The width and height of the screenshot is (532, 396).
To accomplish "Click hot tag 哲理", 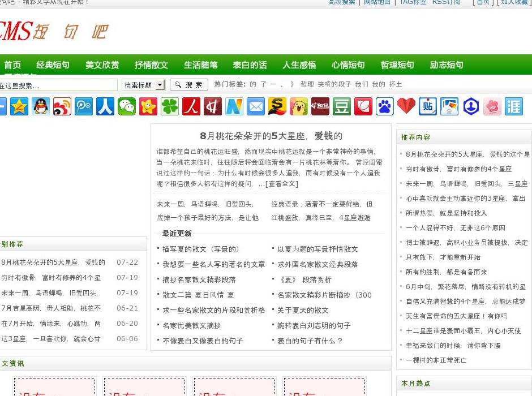I will (307, 84).
